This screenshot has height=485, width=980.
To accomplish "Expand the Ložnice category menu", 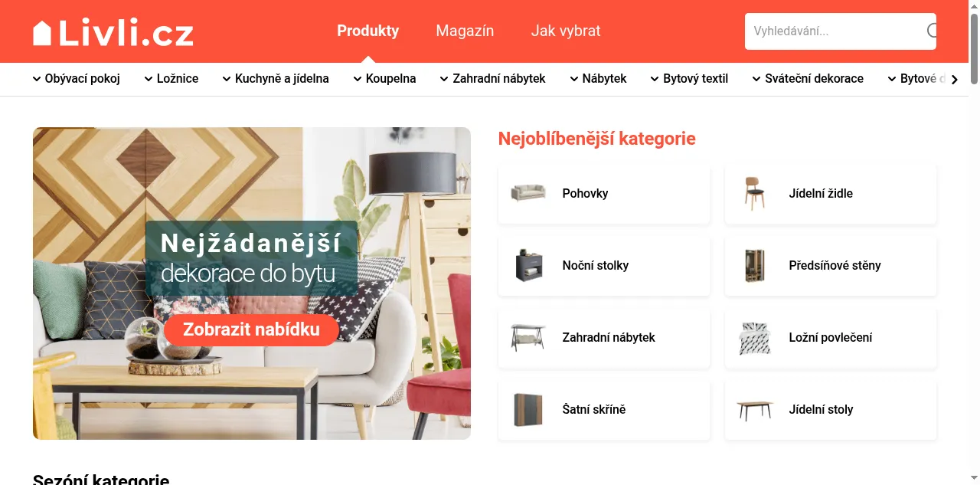I will 171,78.
